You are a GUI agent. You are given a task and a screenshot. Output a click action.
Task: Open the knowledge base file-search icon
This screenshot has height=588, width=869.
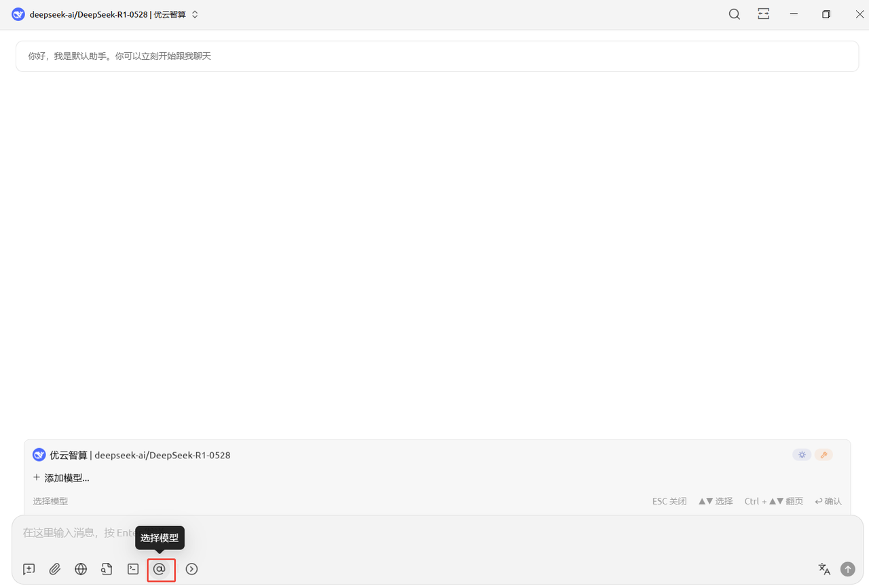click(x=107, y=569)
